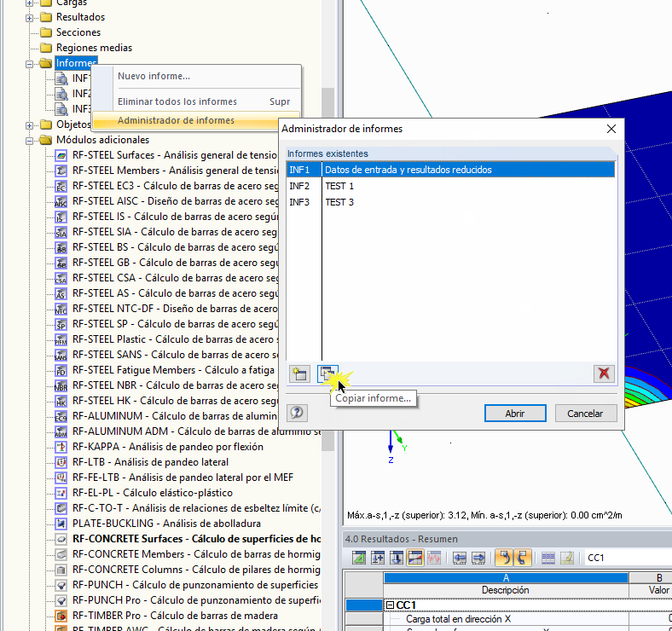Image resolution: width=672 pixels, height=631 pixels.
Task: Click column A header in results table
Action: click(x=507, y=578)
